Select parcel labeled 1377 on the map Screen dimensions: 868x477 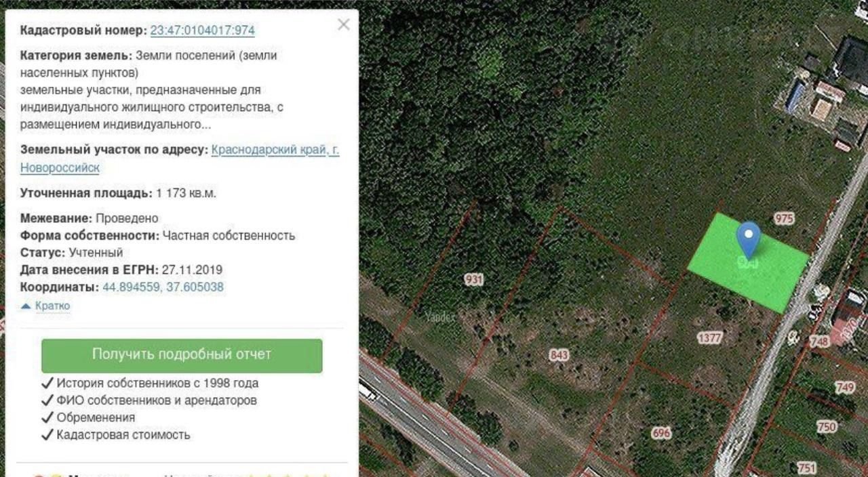point(710,337)
